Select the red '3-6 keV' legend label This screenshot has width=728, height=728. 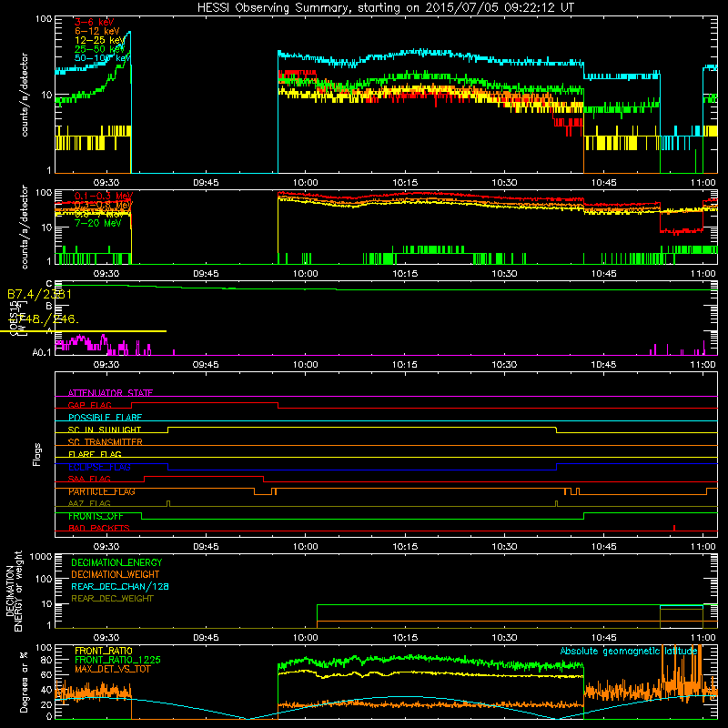click(x=94, y=22)
